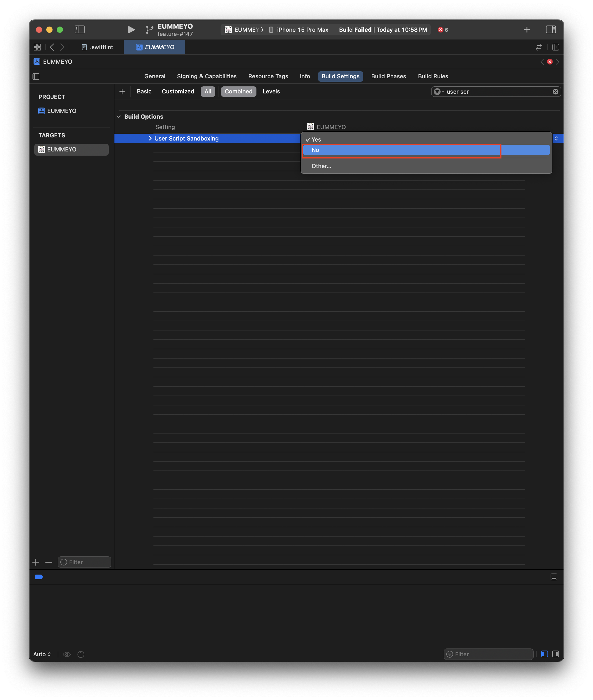Screen dimensions: 593x700
Task: Toggle the Quick Look eye icon
Action: click(67, 654)
